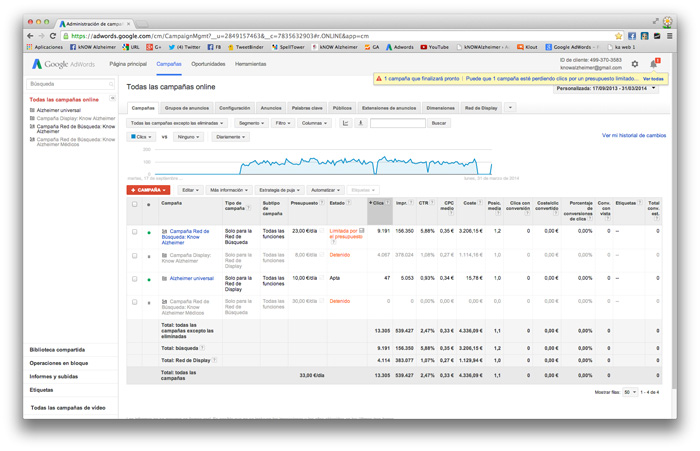Reload the page with the refresh icon
700x451 pixels.
point(53,36)
